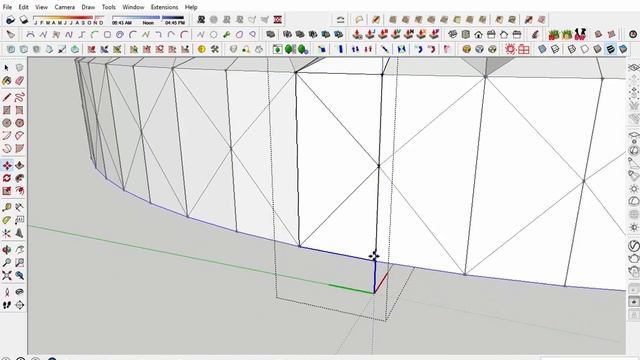Select the Line pencil tool
The height and width of the screenshot is (360, 640).
pyautogui.click(x=7, y=97)
